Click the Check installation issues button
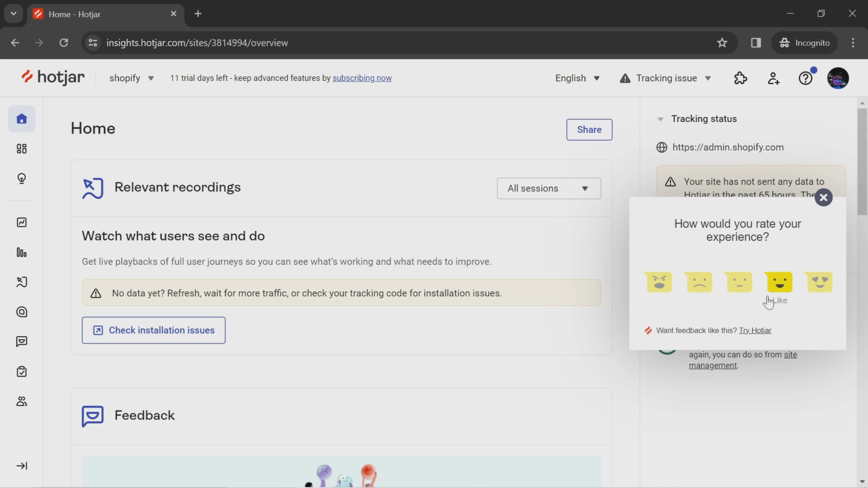Screen dimensions: 868x488 (x=154, y=330)
